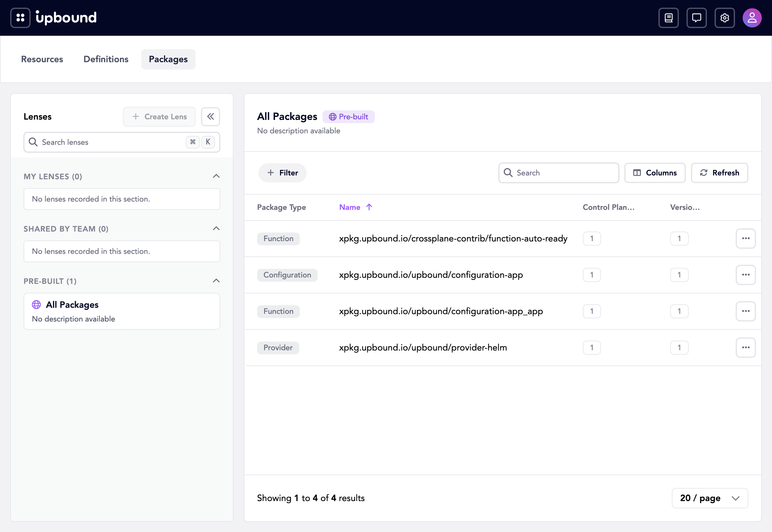The width and height of the screenshot is (772, 532).
Task: Click Function tag in configuration-app_app row
Action: click(278, 311)
